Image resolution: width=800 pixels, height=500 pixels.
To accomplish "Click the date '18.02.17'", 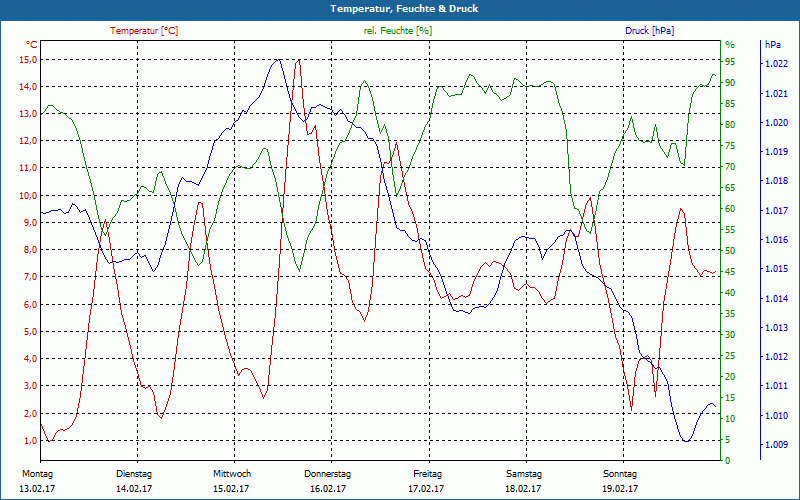I will click(x=523, y=489).
